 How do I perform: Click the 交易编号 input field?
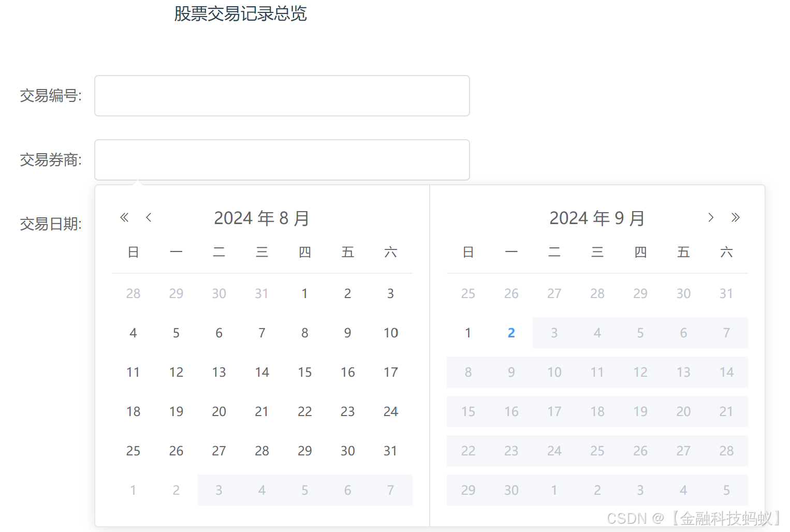(x=282, y=96)
